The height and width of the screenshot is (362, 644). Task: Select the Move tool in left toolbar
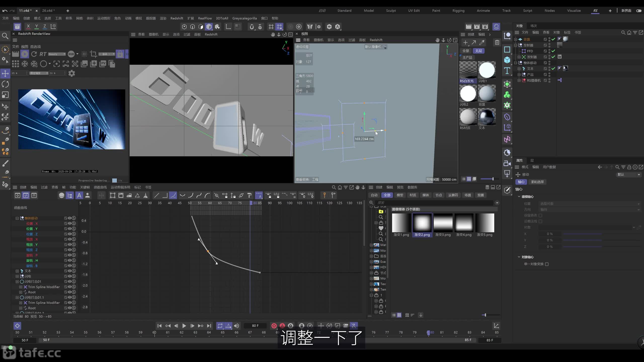[5, 73]
